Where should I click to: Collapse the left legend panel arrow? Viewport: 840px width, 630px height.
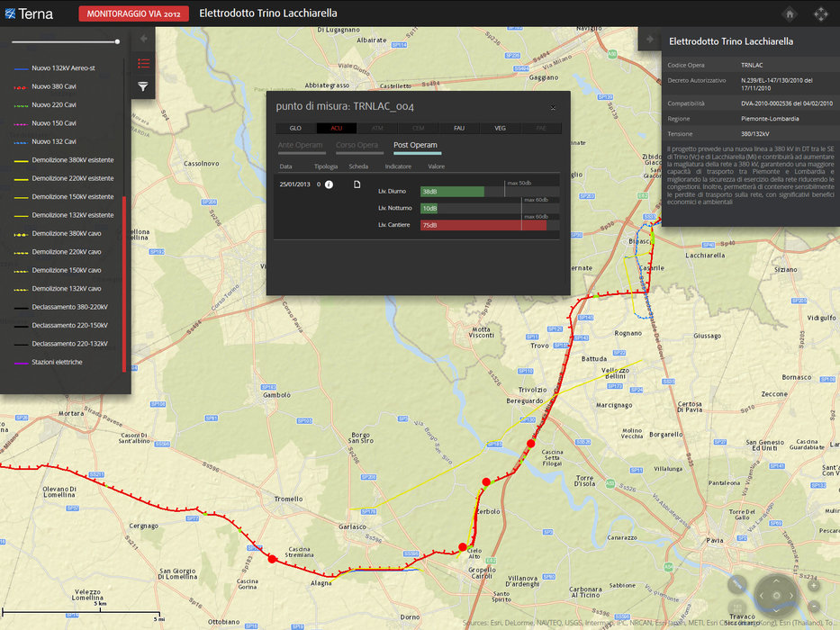[x=143, y=39]
